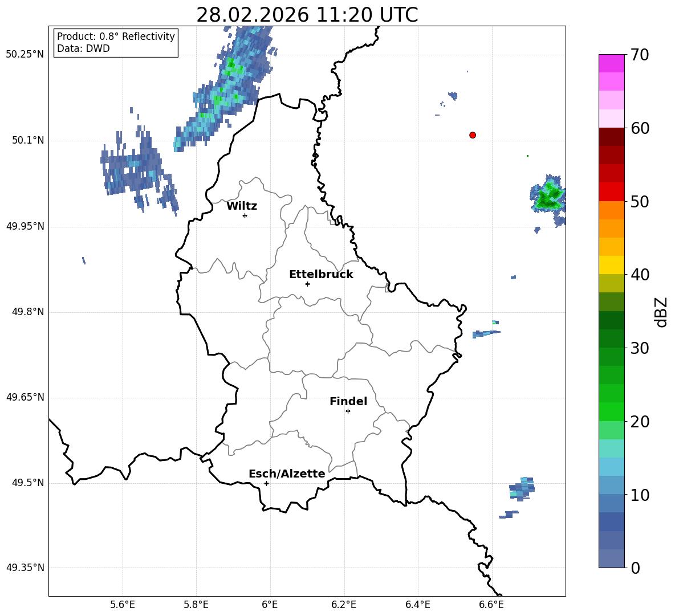This screenshot has width=675, height=616.
Task: Click the Findel location cross marker
Action: [348, 411]
